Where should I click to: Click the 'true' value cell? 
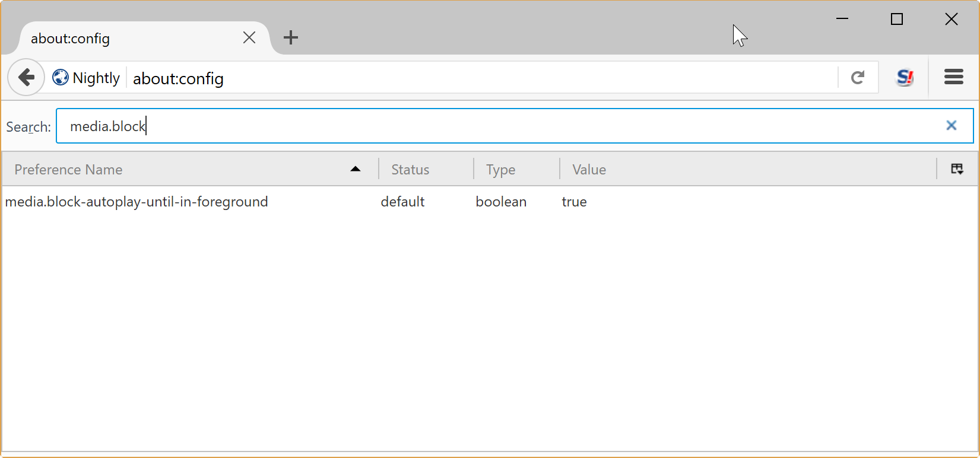574,202
